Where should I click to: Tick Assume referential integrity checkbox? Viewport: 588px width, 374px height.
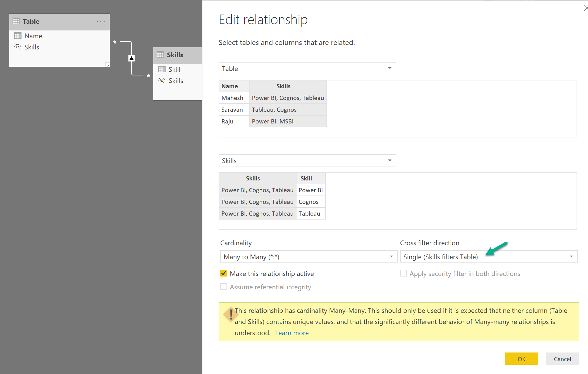[224, 287]
